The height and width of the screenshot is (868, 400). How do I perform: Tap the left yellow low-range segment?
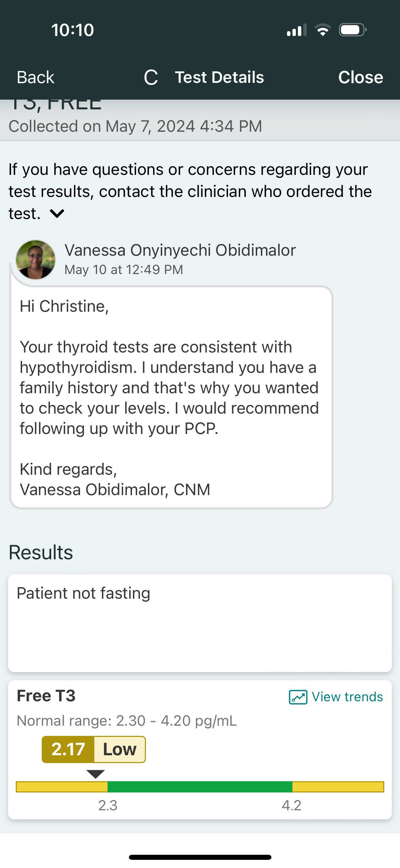[x=62, y=786]
